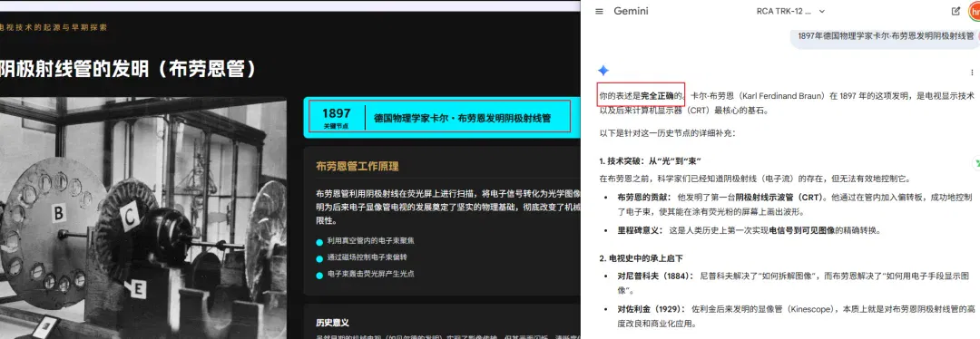Click the name Karl Ferdinand Braun in the reply
The image size is (980, 339).
click(783, 96)
